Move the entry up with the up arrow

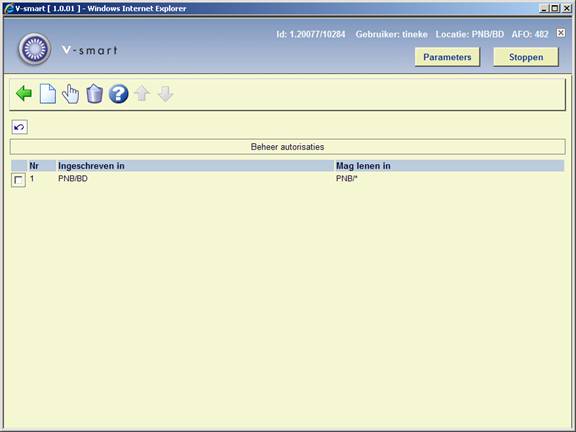pos(142,94)
